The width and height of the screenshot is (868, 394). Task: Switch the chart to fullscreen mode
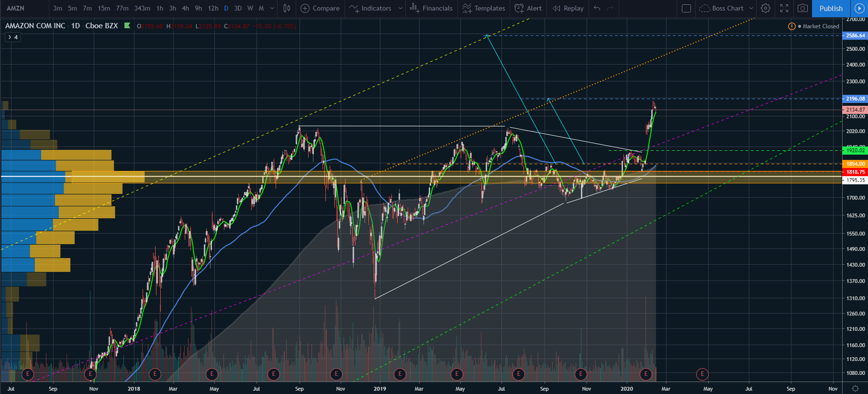point(784,8)
